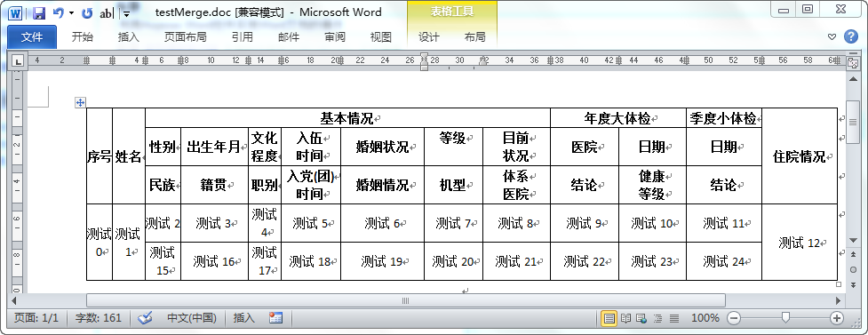Open word count via 字数: 161
This screenshot has width=868, height=335.
[x=98, y=318]
